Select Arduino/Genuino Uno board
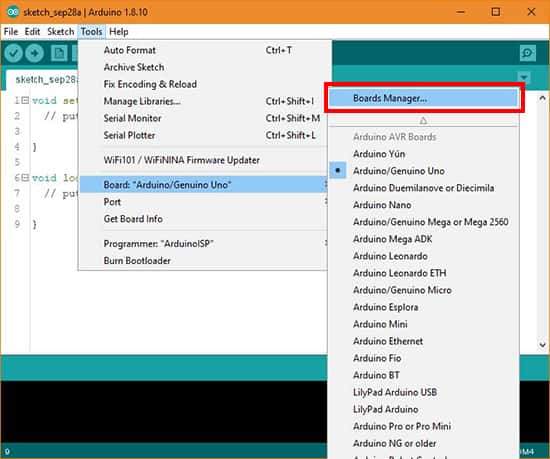The image size is (550, 459). [x=423, y=171]
